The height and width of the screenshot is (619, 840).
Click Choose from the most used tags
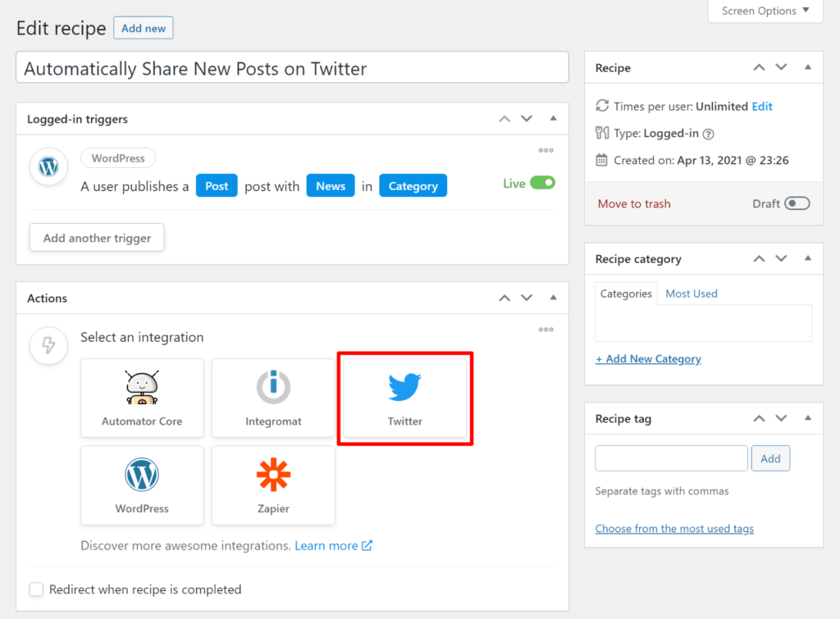[674, 529]
